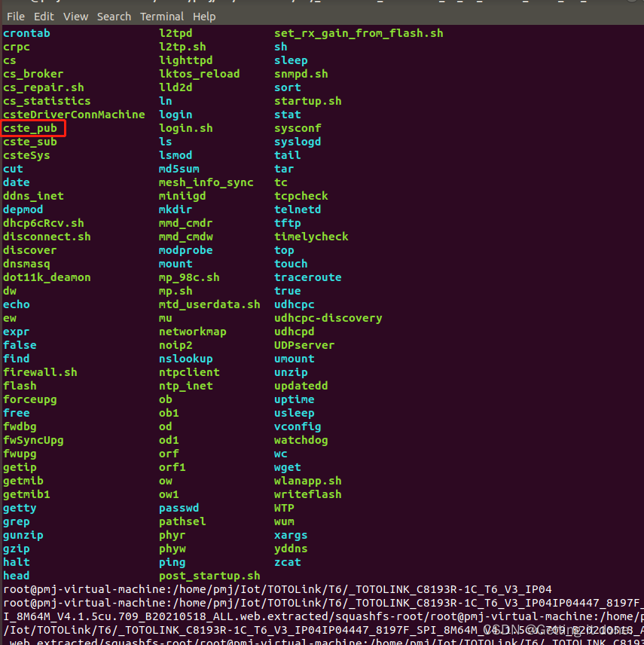Image resolution: width=644 pixels, height=645 pixels.
Task: Click the red-boxed cste_pub entry
Action: (30, 128)
